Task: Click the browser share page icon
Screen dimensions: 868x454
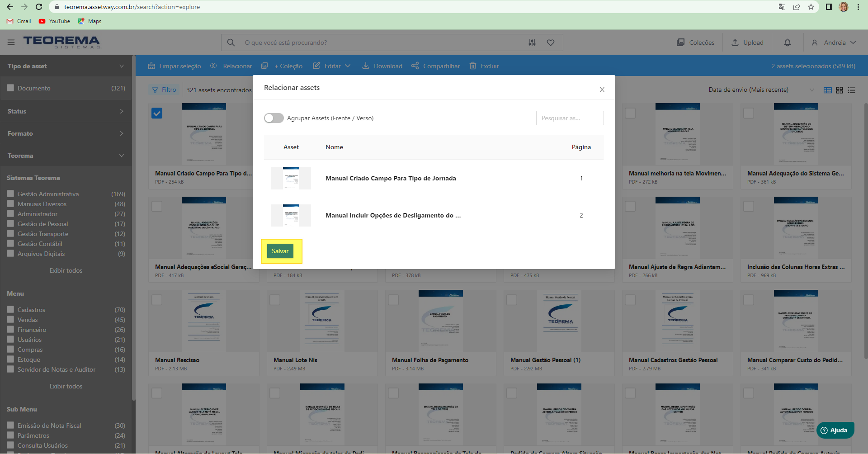Action: click(x=797, y=7)
